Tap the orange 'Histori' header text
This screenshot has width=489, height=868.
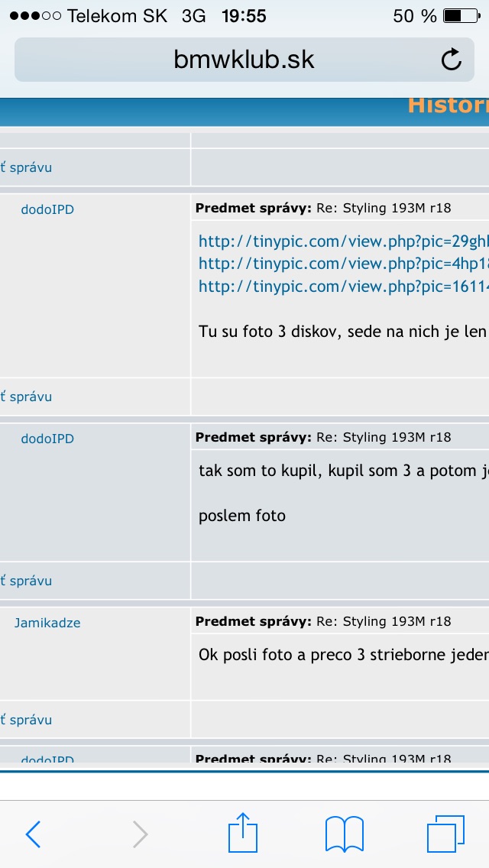tap(447, 105)
